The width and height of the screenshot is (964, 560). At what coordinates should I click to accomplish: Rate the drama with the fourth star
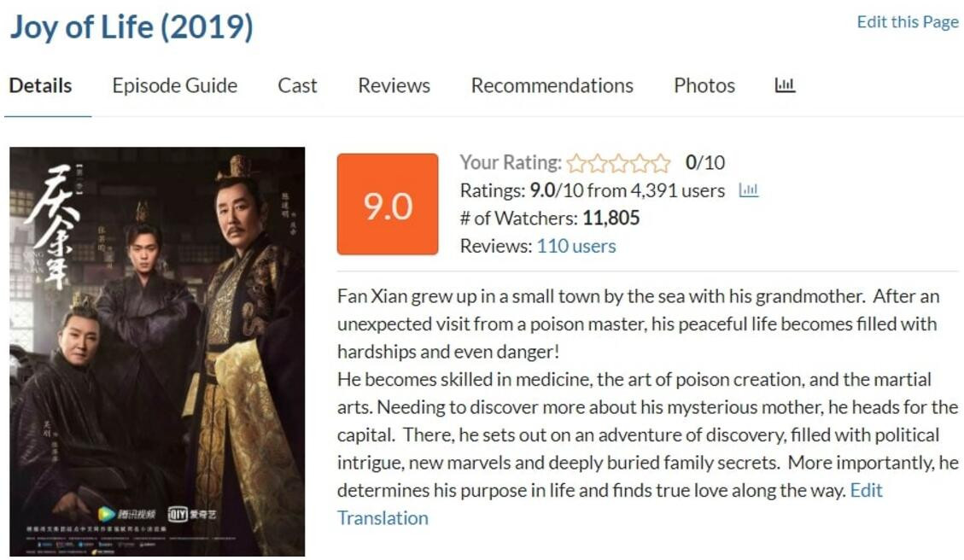coord(640,163)
